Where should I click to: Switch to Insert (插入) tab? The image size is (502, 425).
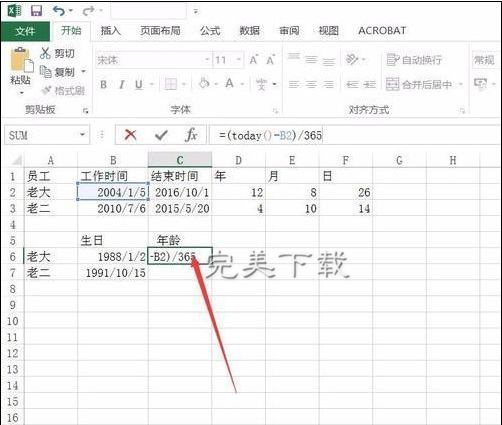(111, 31)
